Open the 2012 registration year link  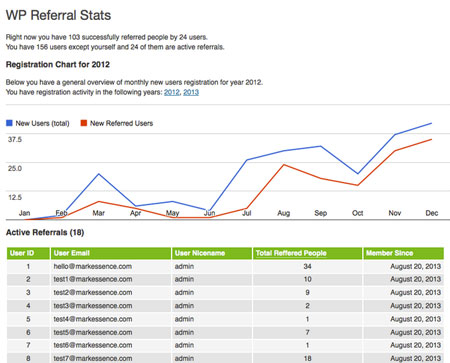(x=172, y=92)
